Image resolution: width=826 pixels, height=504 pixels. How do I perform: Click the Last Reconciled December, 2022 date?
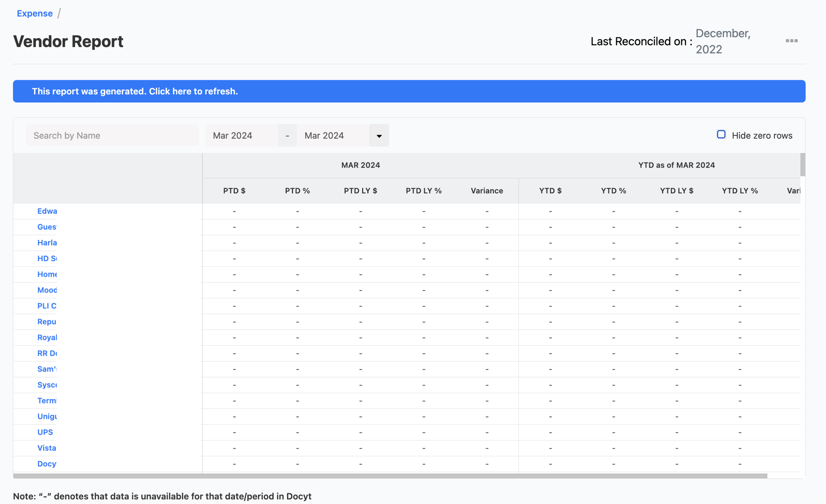pos(723,41)
